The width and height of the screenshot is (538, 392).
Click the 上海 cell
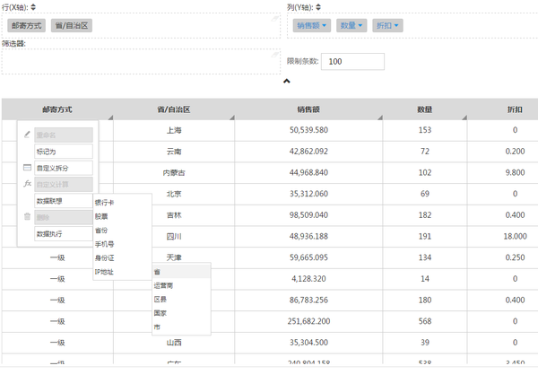174,130
